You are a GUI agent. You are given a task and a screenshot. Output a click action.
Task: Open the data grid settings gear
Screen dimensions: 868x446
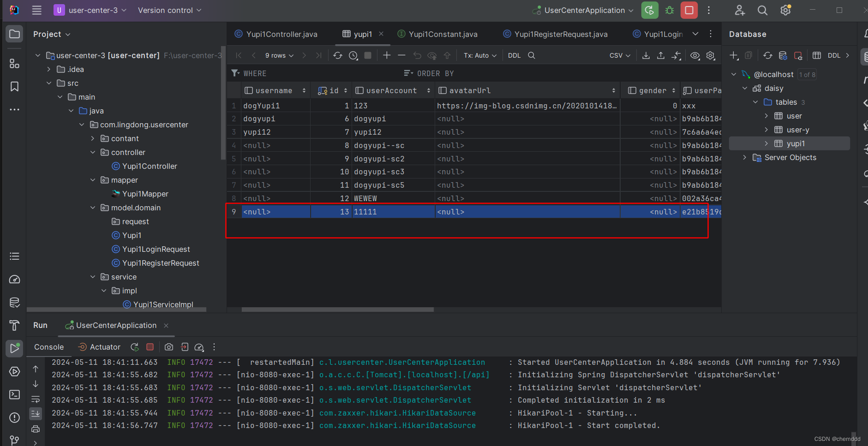coord(711,55)
